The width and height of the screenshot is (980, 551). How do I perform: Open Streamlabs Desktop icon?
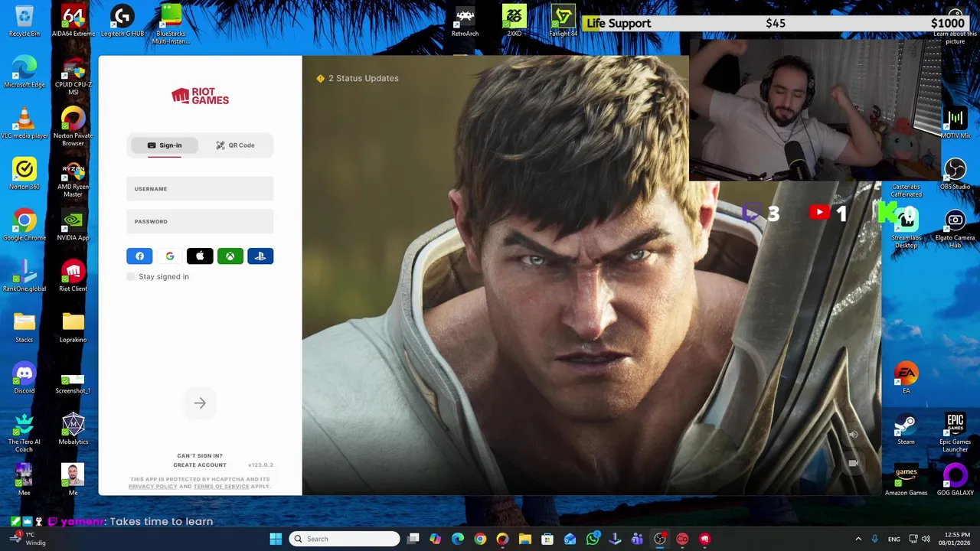click(906, 229)
